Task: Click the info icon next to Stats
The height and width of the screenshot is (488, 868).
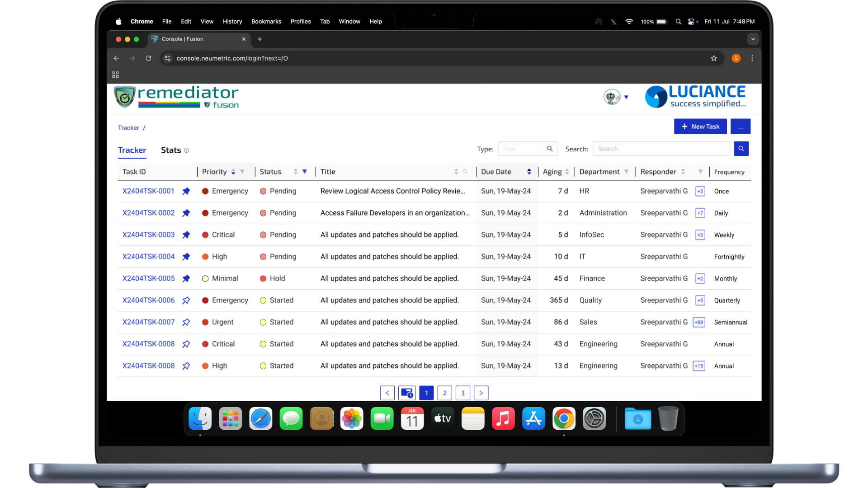Action: point(186,150)
